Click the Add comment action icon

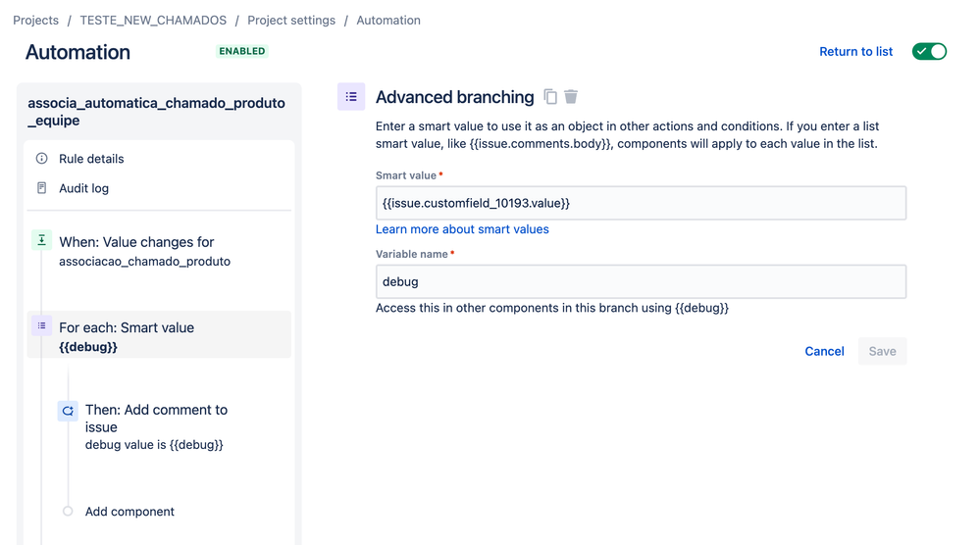click(68, 411)
